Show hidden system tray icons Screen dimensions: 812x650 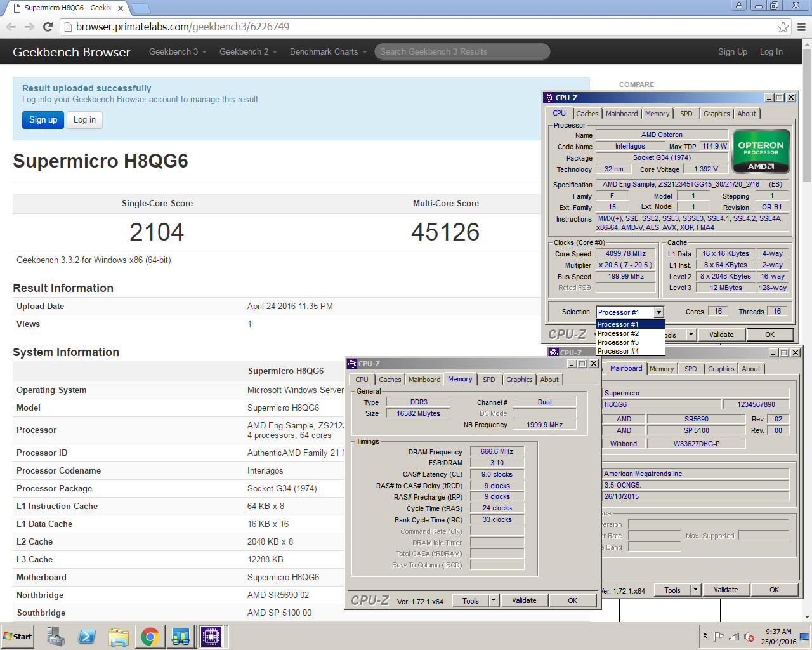point(705,636)
